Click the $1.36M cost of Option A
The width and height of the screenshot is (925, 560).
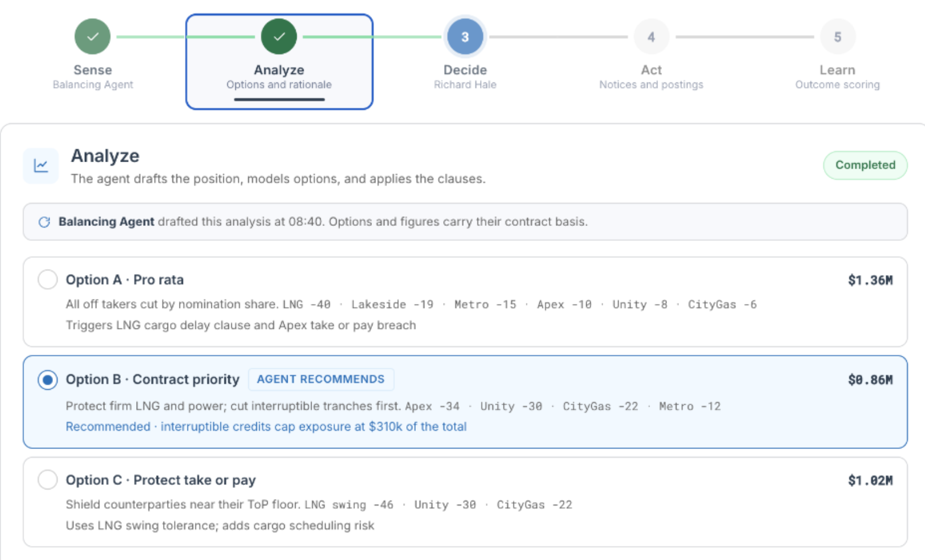point(870,280)
